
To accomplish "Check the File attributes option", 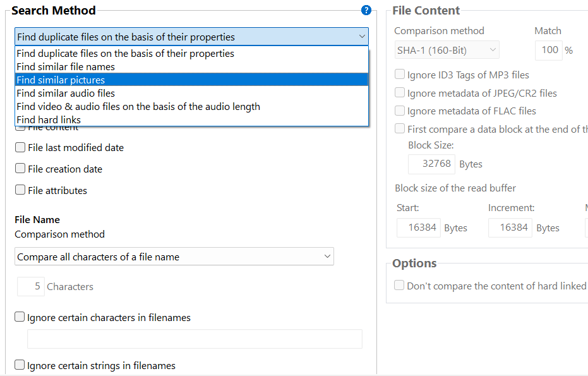I will point(20,190).
